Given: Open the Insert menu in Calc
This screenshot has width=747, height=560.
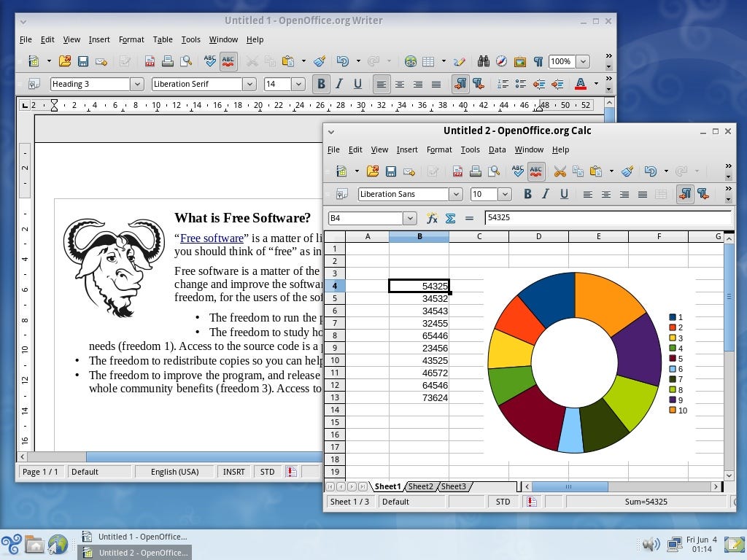Looking at the screenshot, I should point(407,149).
